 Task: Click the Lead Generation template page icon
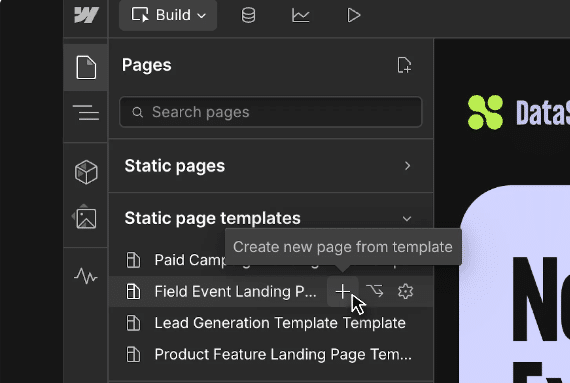133,323
